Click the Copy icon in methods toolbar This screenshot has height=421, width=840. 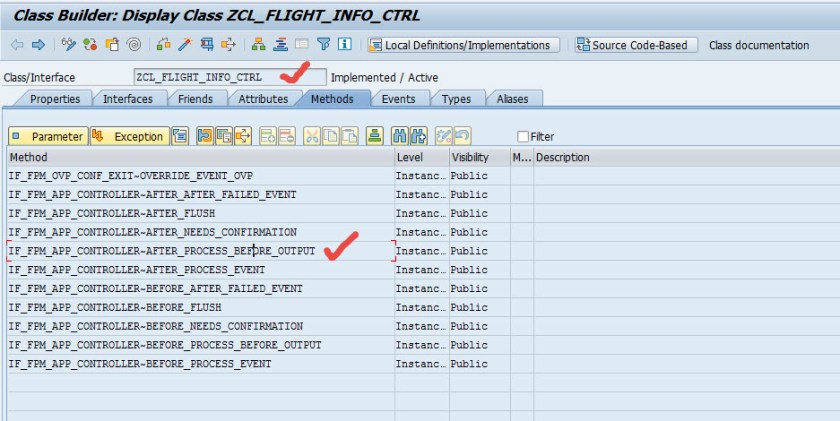(331, 137)
